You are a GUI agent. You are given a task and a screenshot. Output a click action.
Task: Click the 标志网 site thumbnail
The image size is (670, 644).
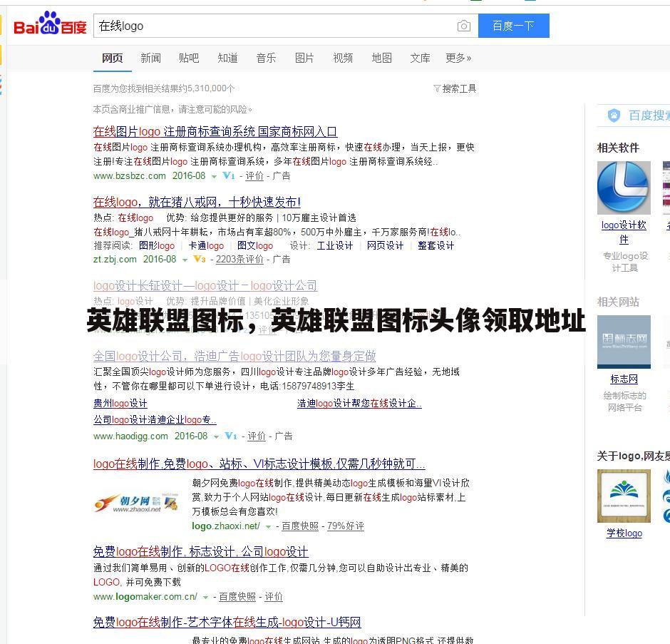click(x=624, y=342)
